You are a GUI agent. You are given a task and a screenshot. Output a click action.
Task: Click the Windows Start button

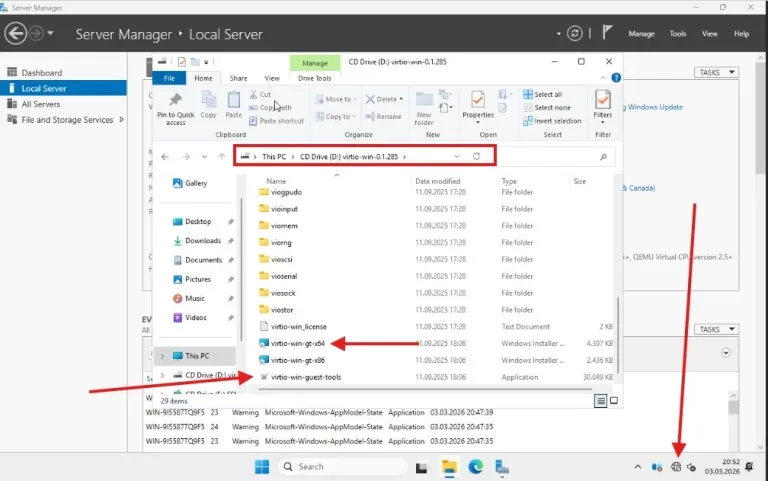pos(262,467)
